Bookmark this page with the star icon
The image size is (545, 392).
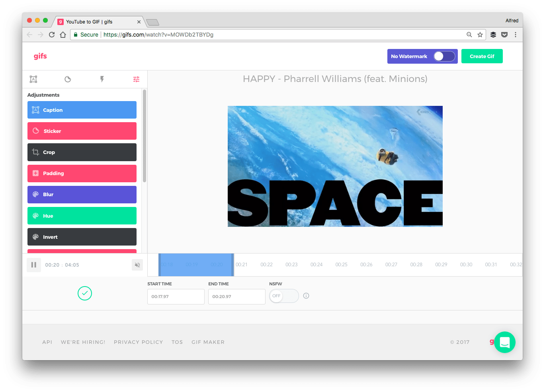pos(480,35)
